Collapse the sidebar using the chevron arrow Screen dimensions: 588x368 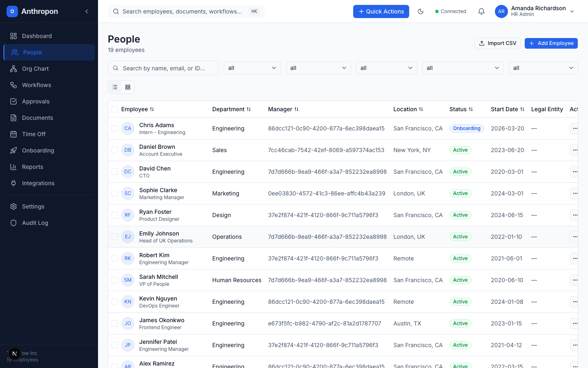[x=87, y=11]
